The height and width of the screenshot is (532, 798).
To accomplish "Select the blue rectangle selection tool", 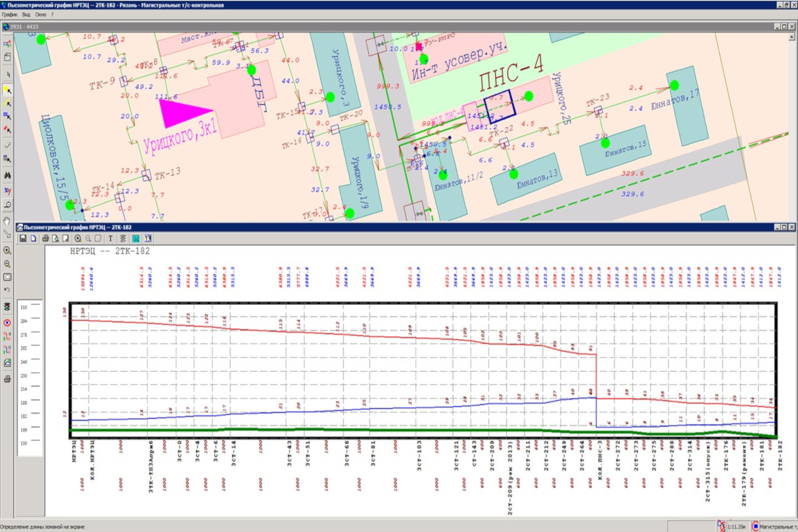I will point(7,115).
